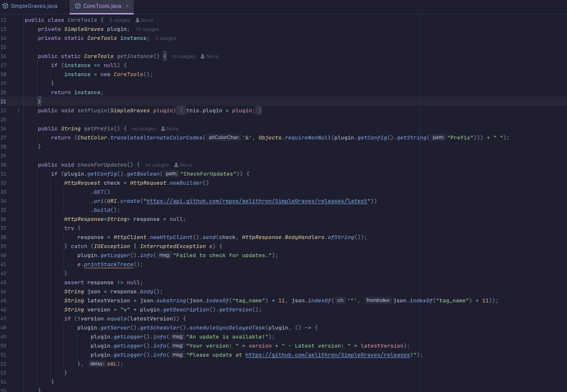Close the CoreTools.java tab
This screenshot has width=567, height=392.
point(127,6)
